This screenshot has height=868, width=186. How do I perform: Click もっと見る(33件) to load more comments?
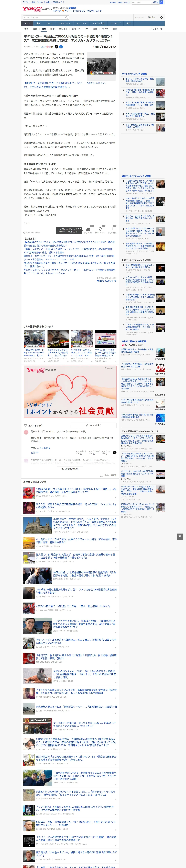coord(70,469)
